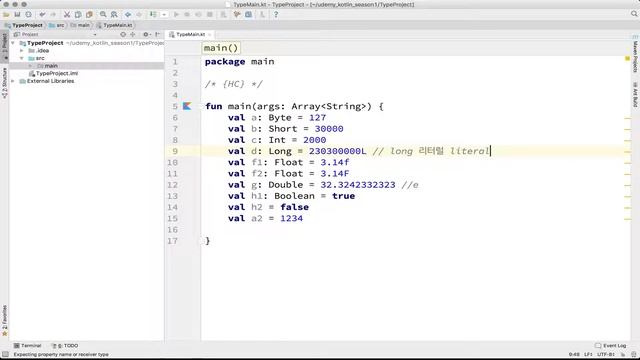Click the Stop square toolbar icon

click(x=210, y=15)
